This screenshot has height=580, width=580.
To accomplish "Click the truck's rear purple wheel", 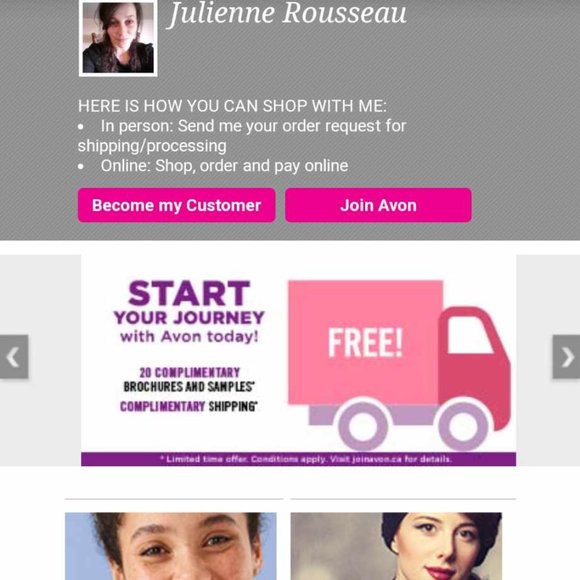I will point(363,425).
